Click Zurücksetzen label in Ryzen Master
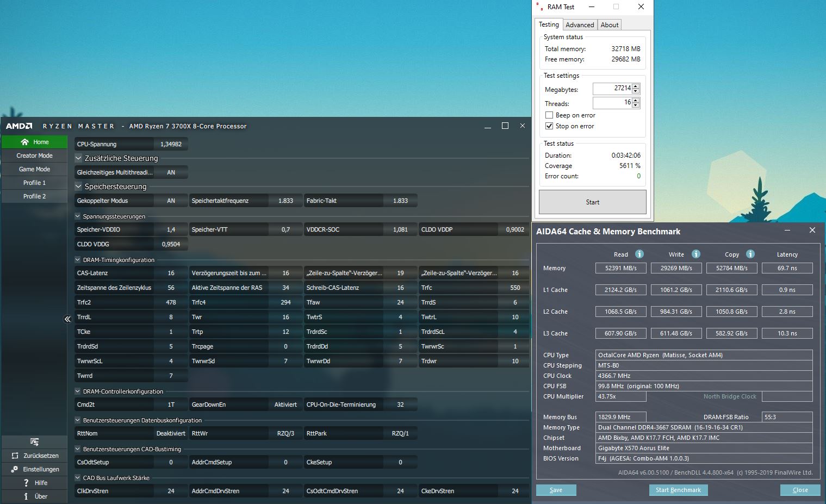Viewport: 826px width, 504px height. point(41,456)
